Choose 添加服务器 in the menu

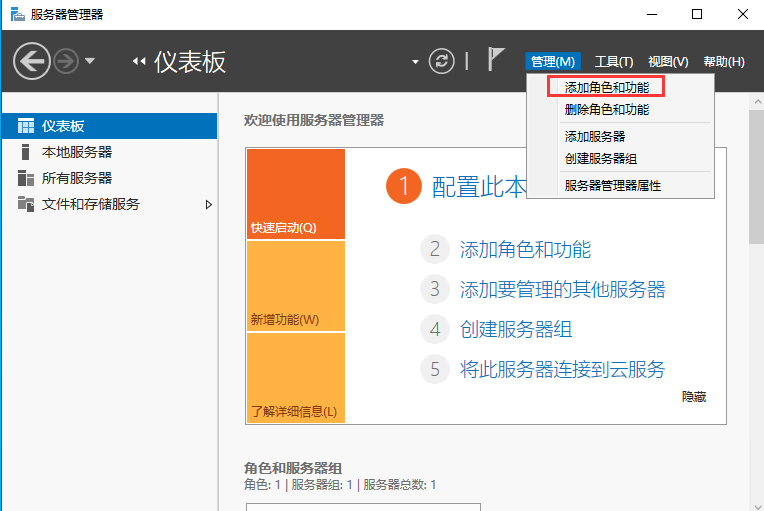(594, 136)
